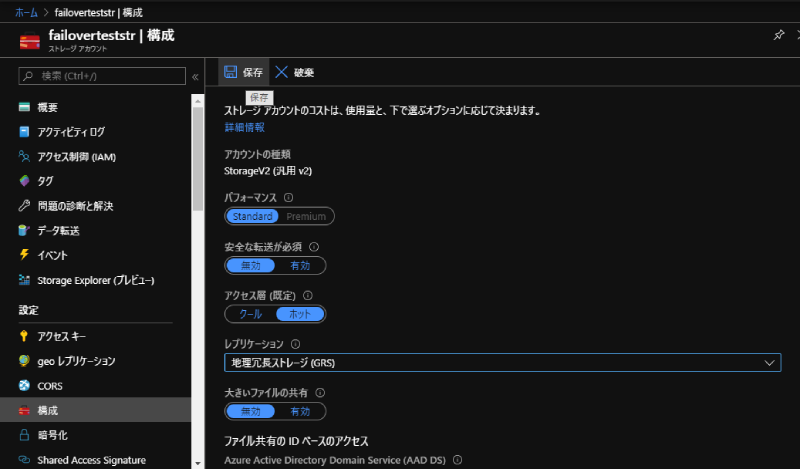Click the 設定 section header
The height and width of the screenshot is (469, 800).
click(29, 310)
